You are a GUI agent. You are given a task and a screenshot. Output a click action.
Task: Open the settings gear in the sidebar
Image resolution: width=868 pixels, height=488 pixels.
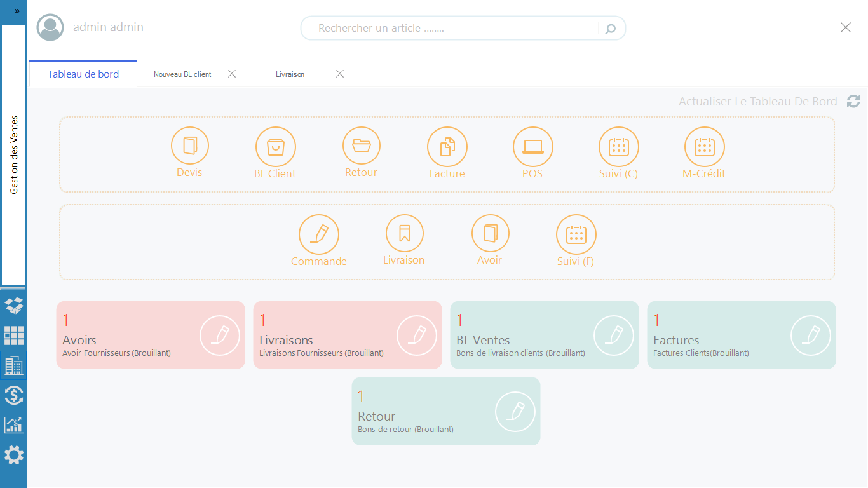(13, 455)
